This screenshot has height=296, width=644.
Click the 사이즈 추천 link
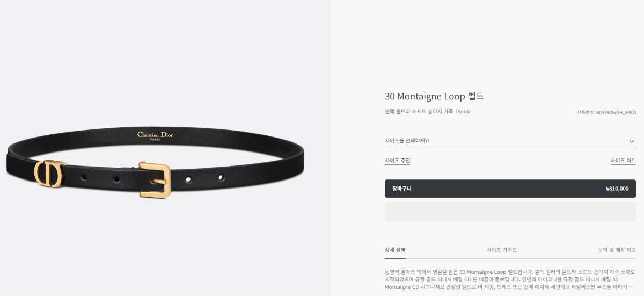point(397,161)
